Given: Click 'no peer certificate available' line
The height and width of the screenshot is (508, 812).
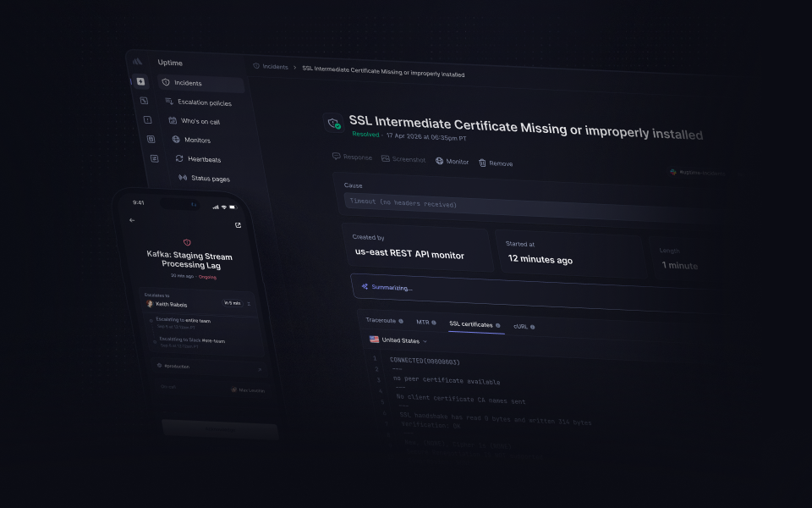Looking at the screenshot, I should pos(447,380).
